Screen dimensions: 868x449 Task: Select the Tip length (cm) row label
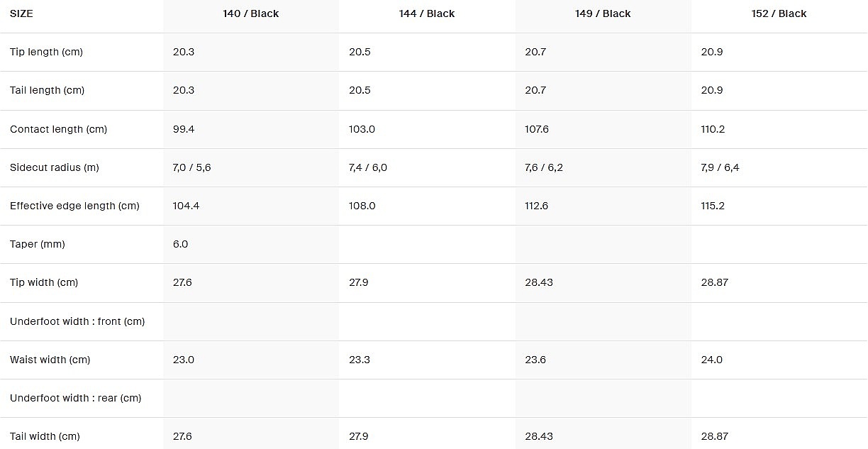coord(46,52)
